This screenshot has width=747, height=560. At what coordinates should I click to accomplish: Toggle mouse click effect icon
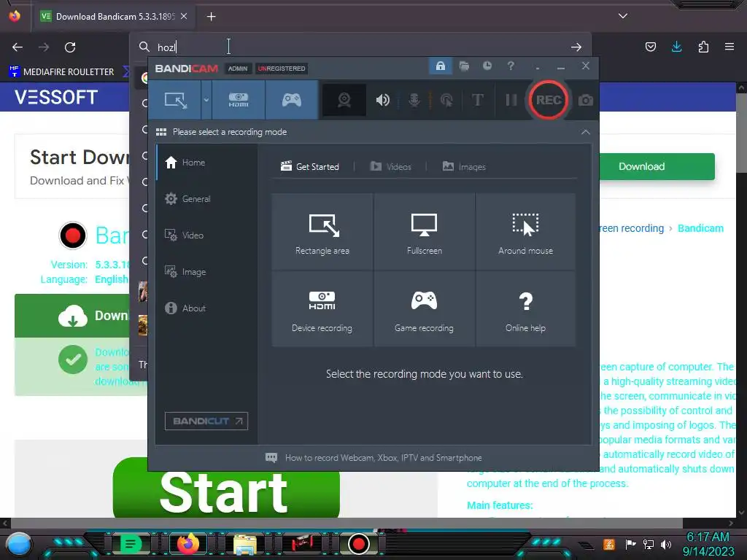446,100
